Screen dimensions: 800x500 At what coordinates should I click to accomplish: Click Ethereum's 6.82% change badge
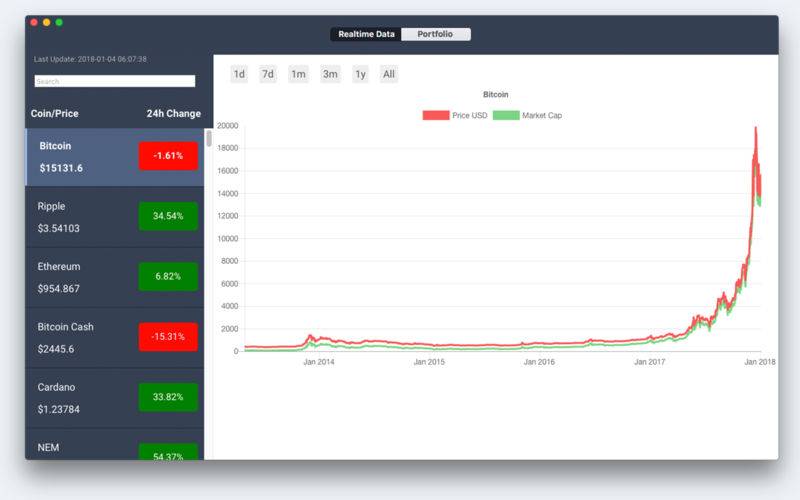168,277
